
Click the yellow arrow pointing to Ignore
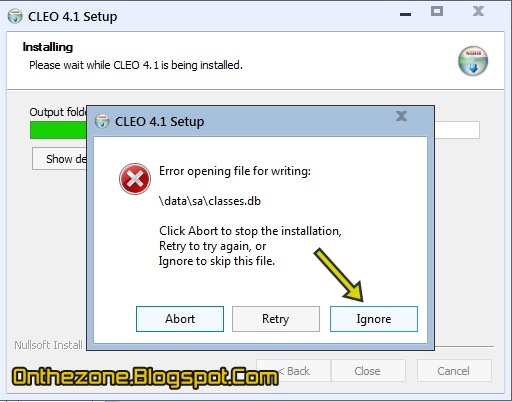(x=339, y=275)
